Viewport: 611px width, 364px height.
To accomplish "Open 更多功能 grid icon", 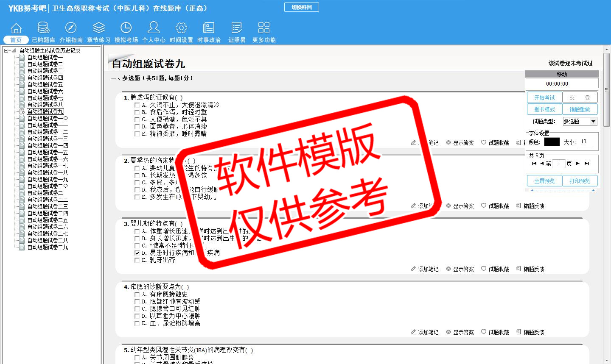I will [264, 28].
